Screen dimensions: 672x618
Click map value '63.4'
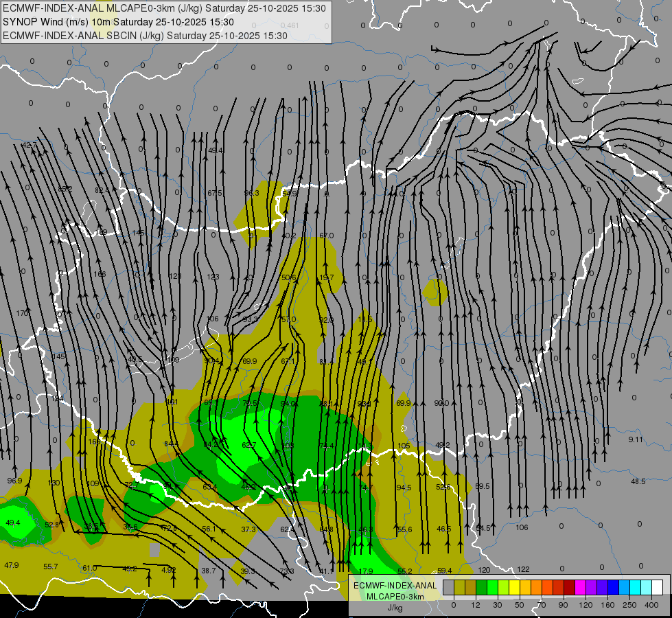point(210,487)
